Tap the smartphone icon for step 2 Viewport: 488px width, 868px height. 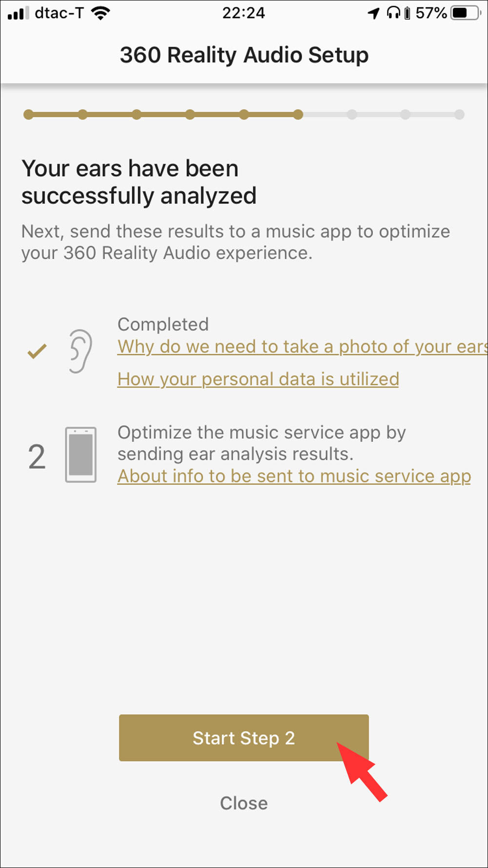click(x=81, y=455)
